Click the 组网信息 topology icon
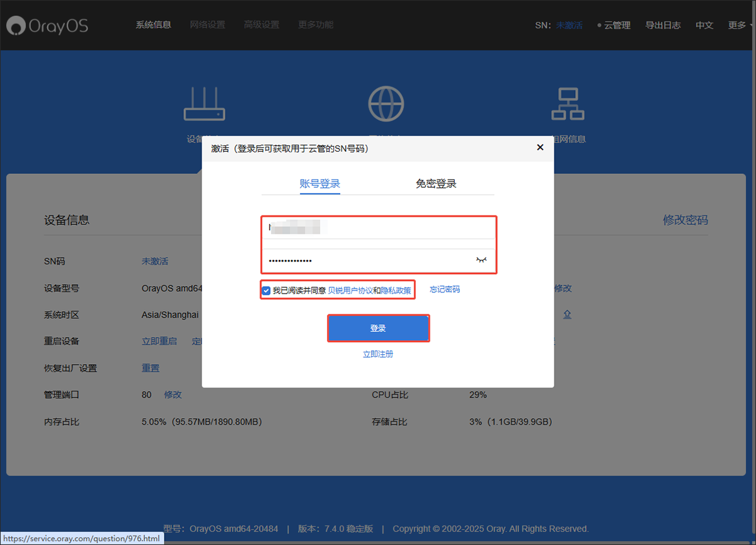The image size is (756, 545). [568, 103]
